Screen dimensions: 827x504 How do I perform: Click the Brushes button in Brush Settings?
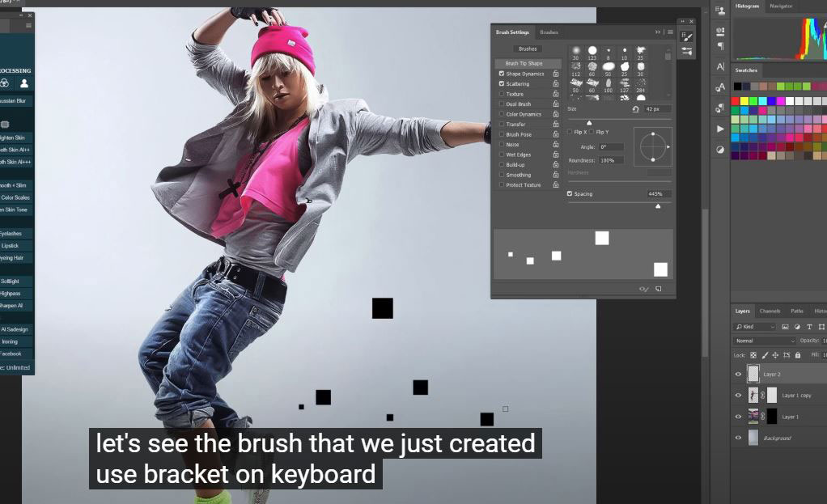tap(528, 49)
